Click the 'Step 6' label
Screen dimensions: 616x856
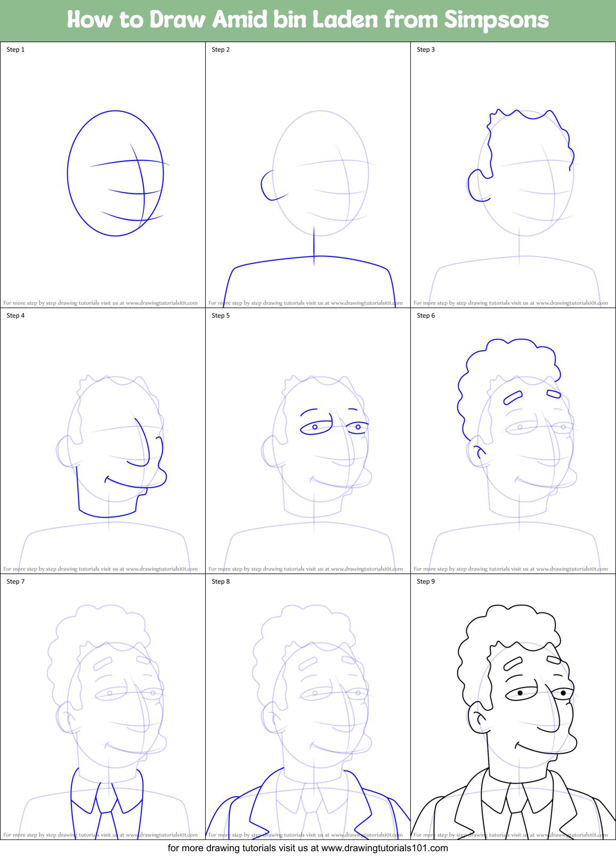tap(426, 316)
